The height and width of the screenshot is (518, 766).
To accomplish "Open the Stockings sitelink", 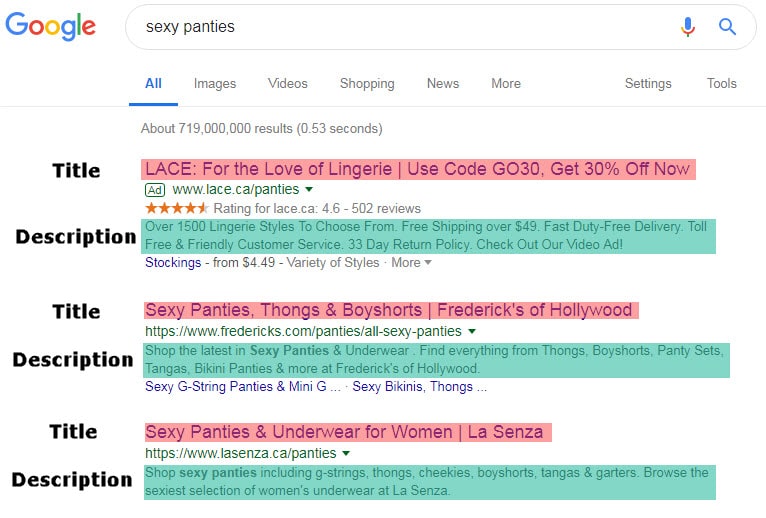I will click(173, 263).
